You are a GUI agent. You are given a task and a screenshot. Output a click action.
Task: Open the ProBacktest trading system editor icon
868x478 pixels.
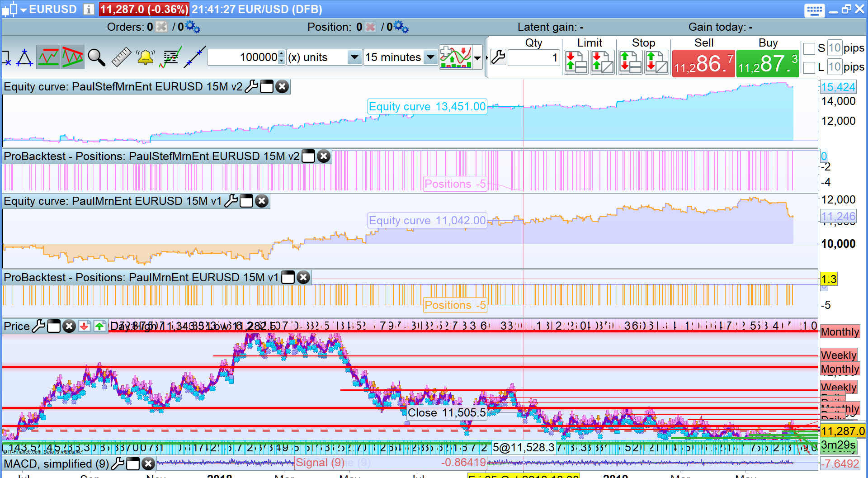click(x=170, y=57)
